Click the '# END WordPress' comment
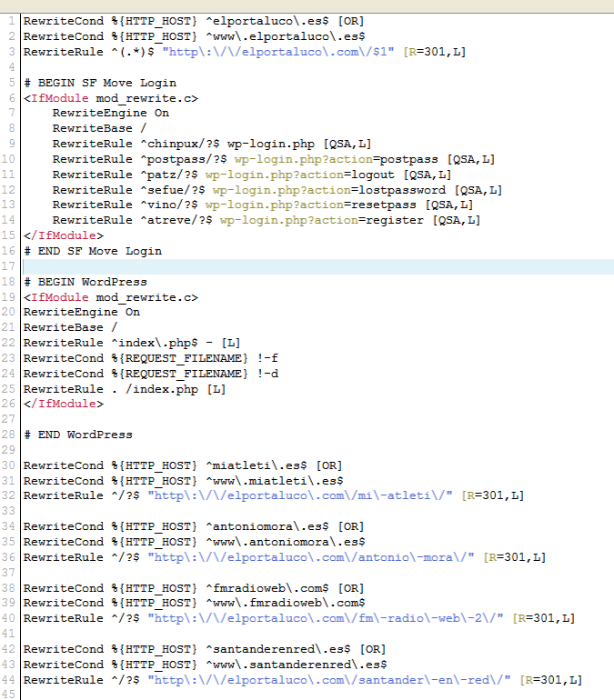The width and height of the screenshot is (614, 700). pyautogui.click(x=77, y=435)
